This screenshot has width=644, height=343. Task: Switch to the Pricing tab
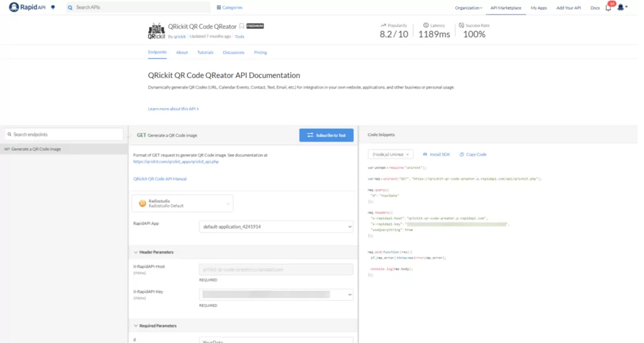click(260, 52)
